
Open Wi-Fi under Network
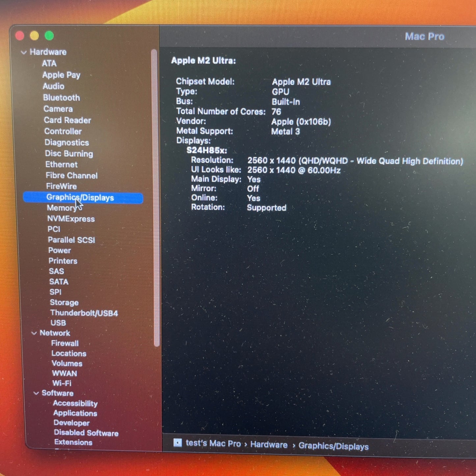coord(62,383)
